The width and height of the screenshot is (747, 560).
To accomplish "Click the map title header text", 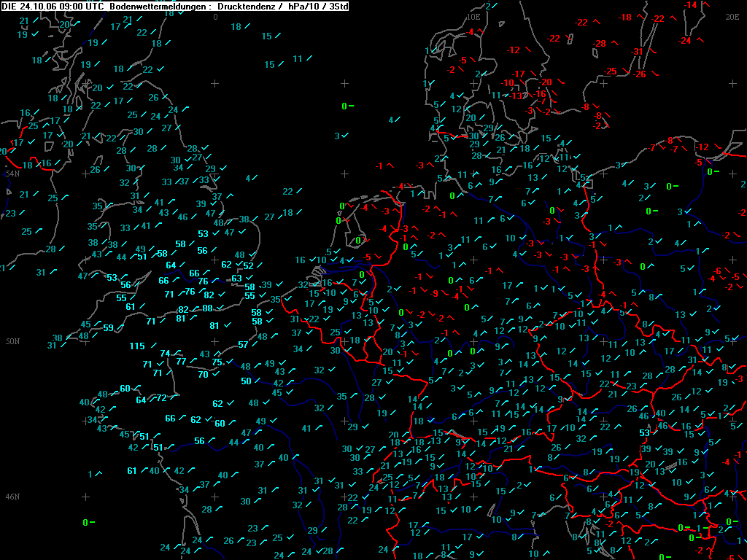I will (174, 6).
